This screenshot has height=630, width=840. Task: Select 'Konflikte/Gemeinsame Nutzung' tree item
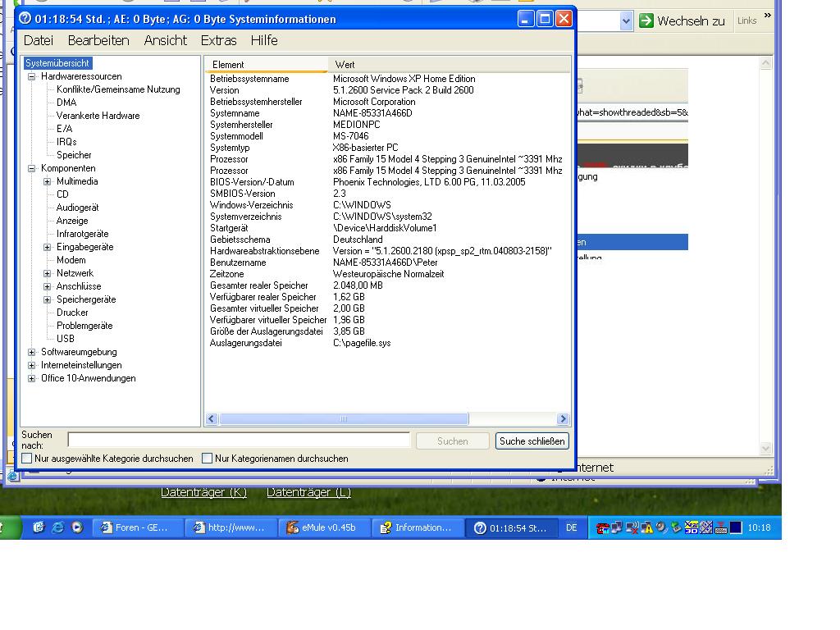118,89
